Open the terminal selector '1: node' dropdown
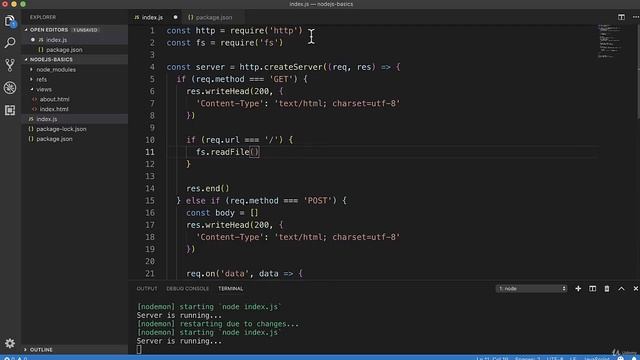Viewport: 640px width, 360px height. 531,289
